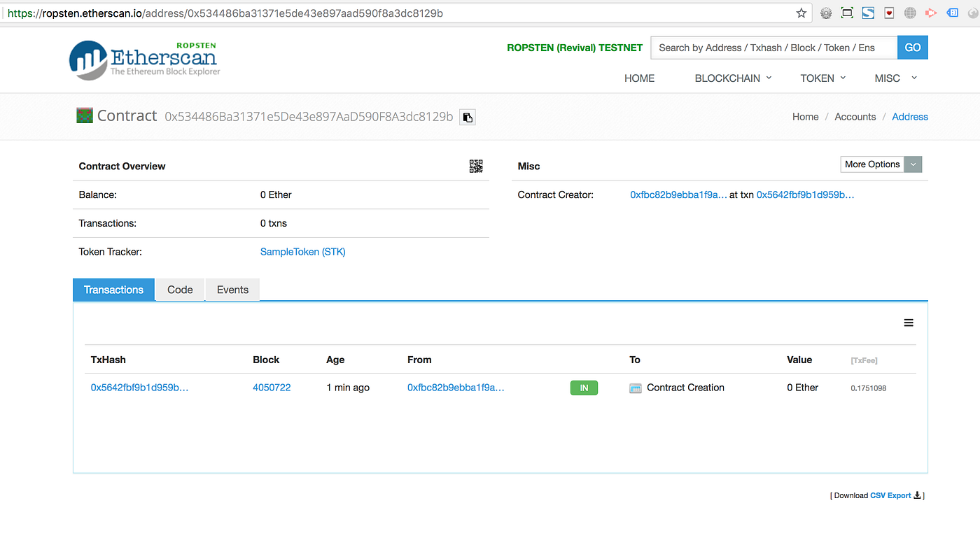Screen dimensions: 980x538
Task: Click the 0.1751098 TxFee value
Action: (869, 388)
